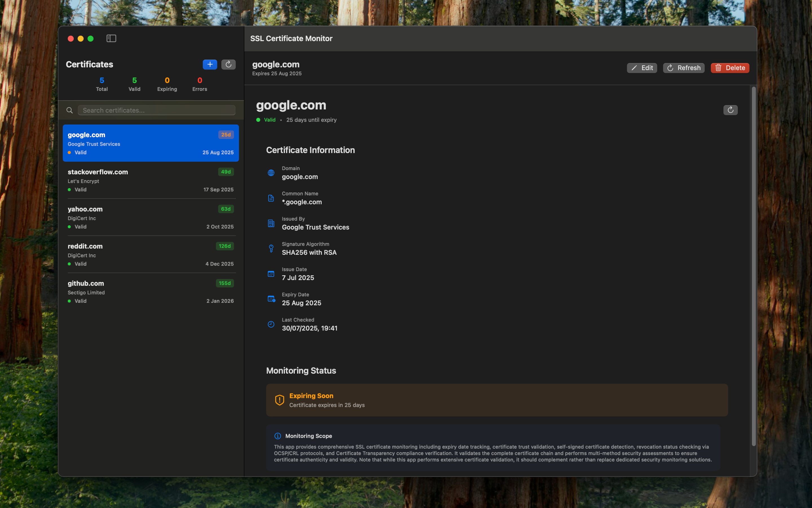Screen dimensions: 812x508
Task: Click the search magnifier icon
Action: click(69, 110)
